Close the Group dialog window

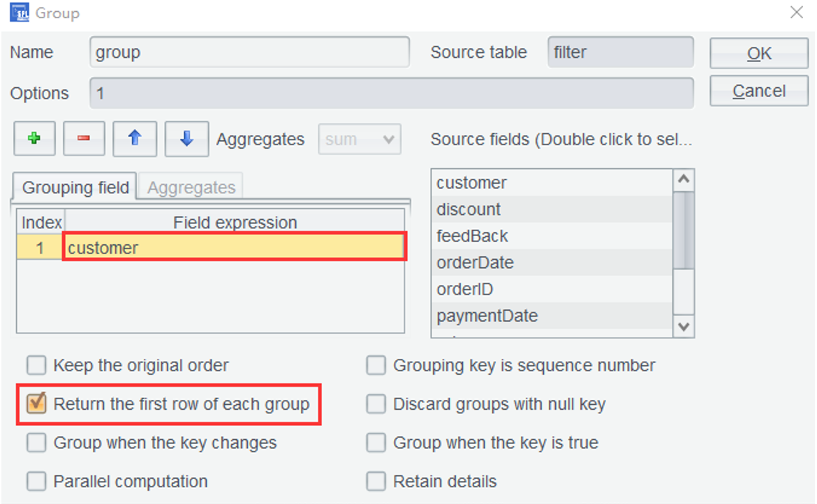pyautogui.click(x=796, y=13)
